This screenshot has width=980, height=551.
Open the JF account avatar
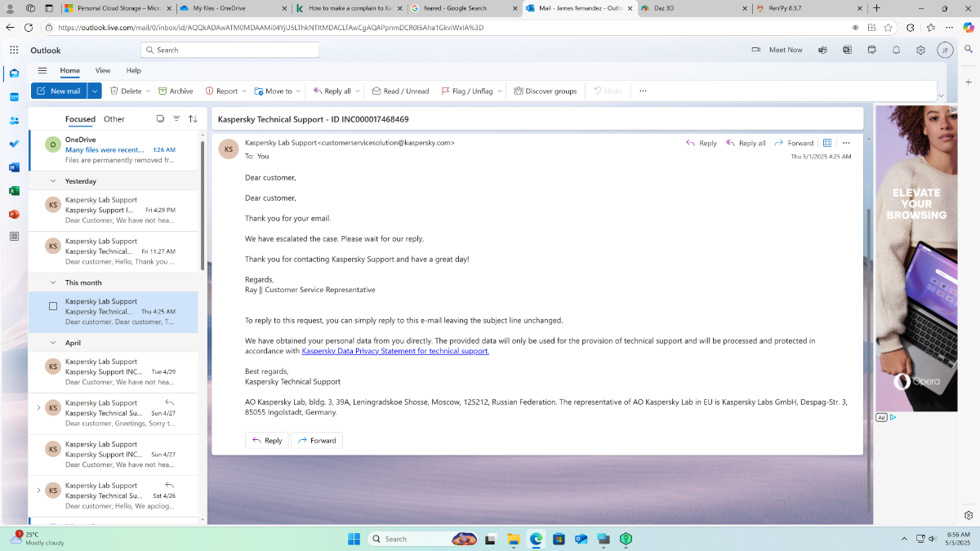pos(945,50)
